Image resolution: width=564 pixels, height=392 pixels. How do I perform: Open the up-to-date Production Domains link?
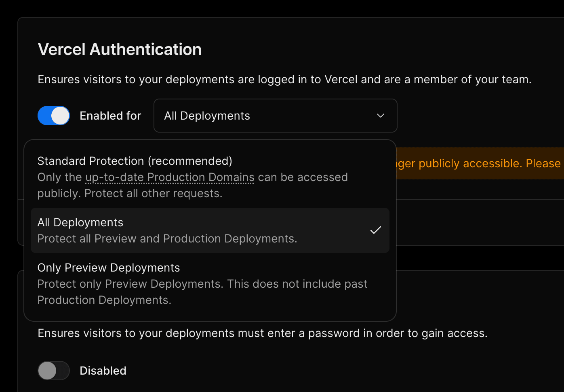tap(169, 177)
